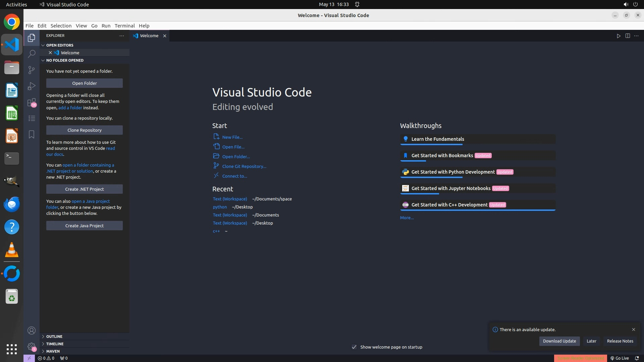Click the Download Update button
Viewport: 644px width, 362px height.
[559, 341]
